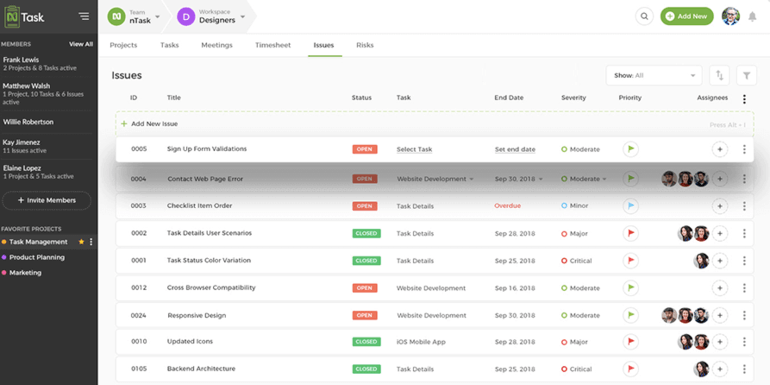
Task: Open Marketing favorite project
Action: [25, 273]
